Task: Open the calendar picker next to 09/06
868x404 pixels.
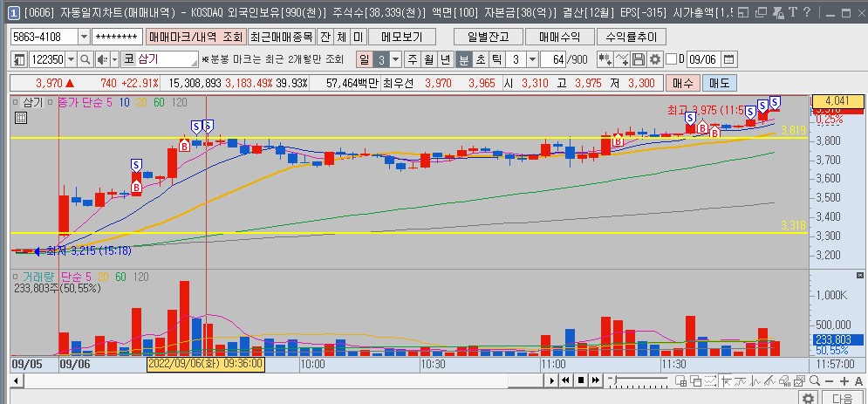Action: (x=728, y=59)
